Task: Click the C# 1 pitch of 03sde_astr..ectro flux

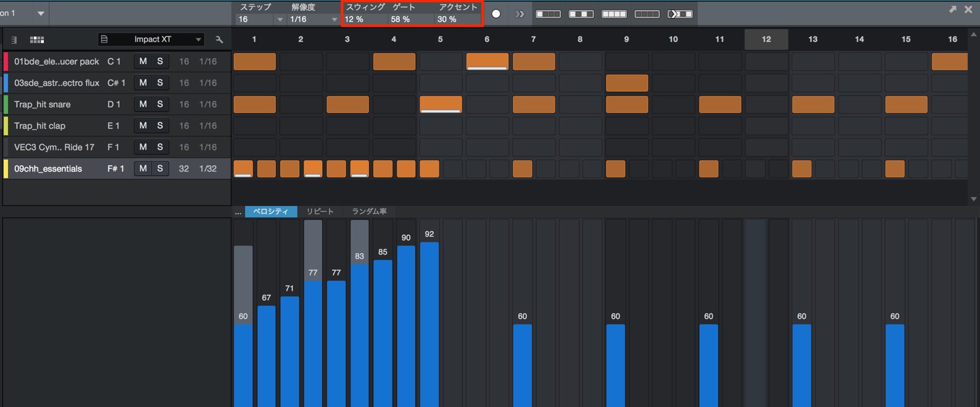Action: click(x=116, y=83)
